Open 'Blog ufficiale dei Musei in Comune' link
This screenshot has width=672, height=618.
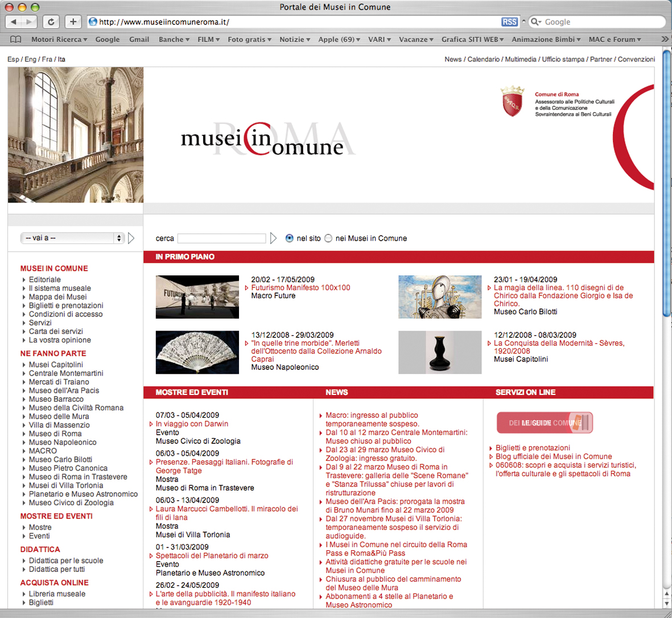click(554, 456)
